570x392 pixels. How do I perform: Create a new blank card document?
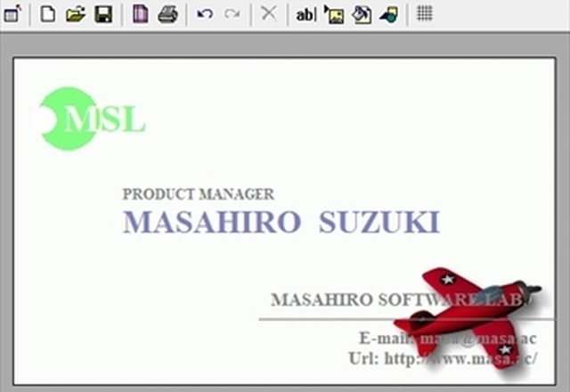click(x=47, y=14)
